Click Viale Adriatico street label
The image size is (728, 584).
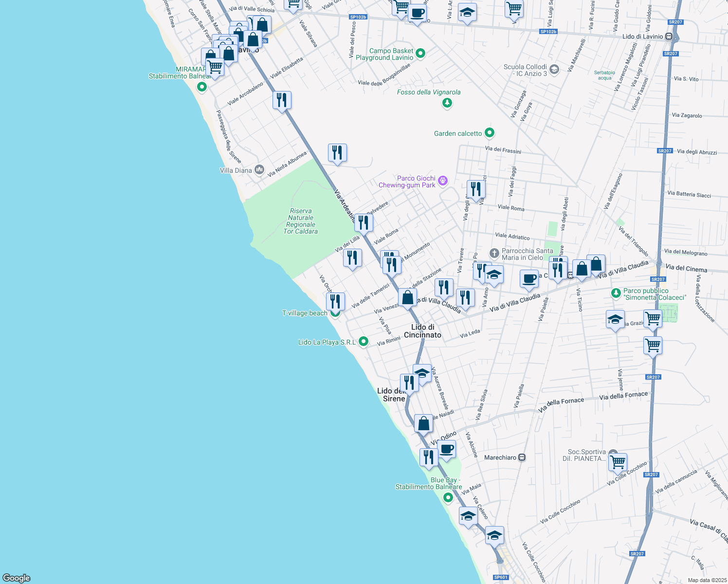pos(512,236)
